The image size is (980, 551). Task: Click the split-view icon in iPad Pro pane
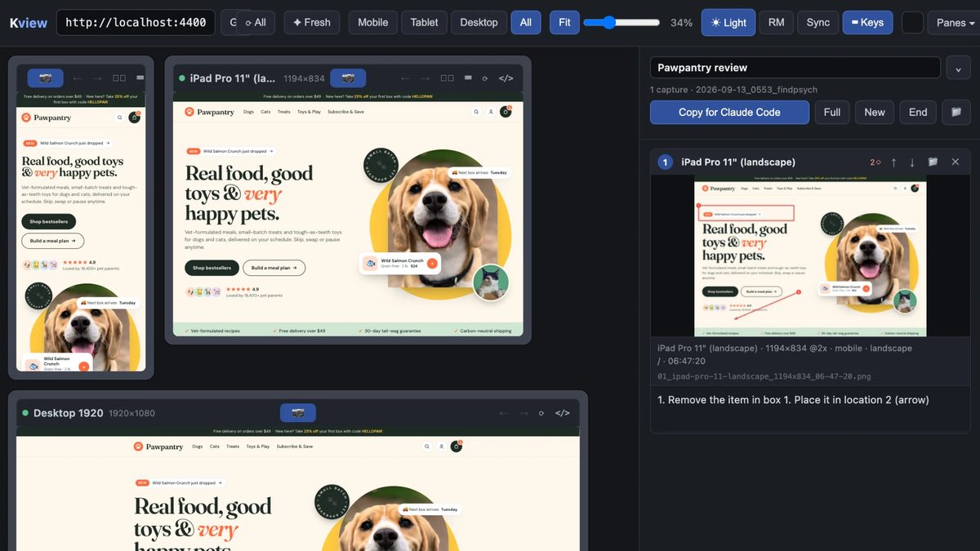pyautogui.click(x=447, y=78)
